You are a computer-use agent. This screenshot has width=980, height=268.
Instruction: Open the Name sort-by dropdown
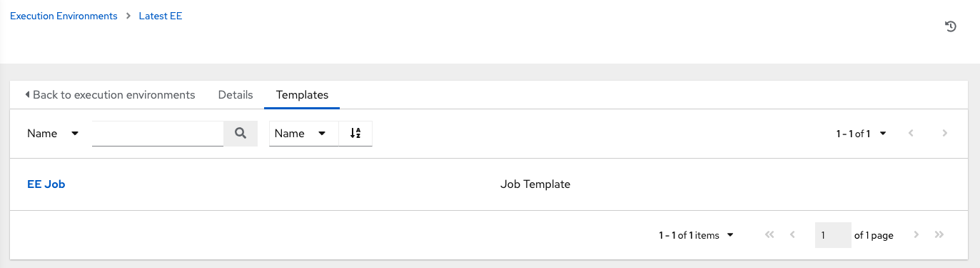point(301,134)
